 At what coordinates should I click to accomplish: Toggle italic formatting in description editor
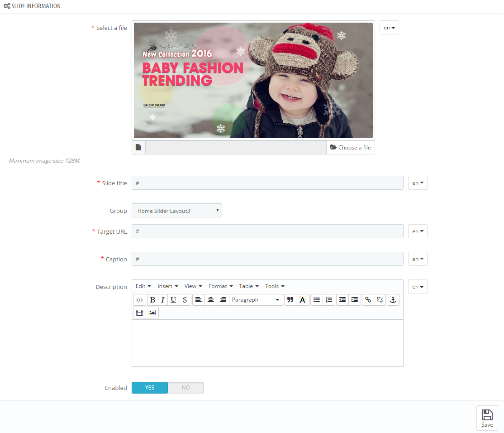pyautogui.click(x=163, y=300)
